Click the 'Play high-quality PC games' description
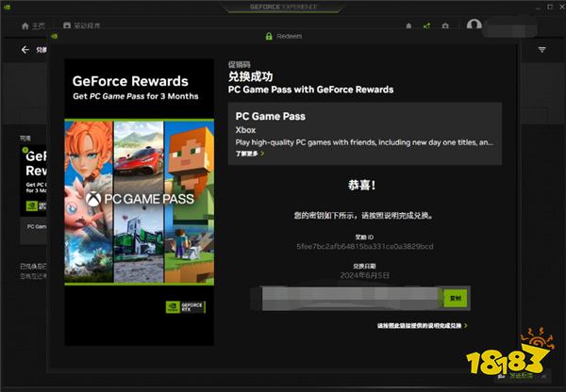This screenshot has width=566, height=392. coord(364,142)
